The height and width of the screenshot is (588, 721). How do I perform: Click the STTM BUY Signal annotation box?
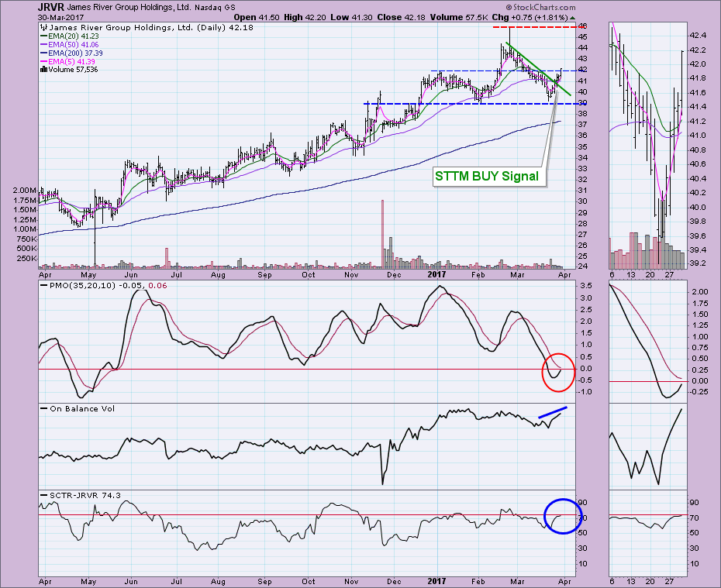coord(487,177)
